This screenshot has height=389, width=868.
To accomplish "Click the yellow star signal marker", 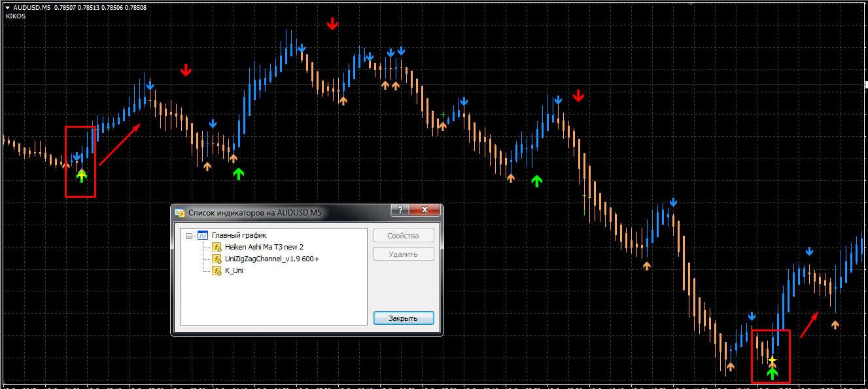I will pos(773,360).
